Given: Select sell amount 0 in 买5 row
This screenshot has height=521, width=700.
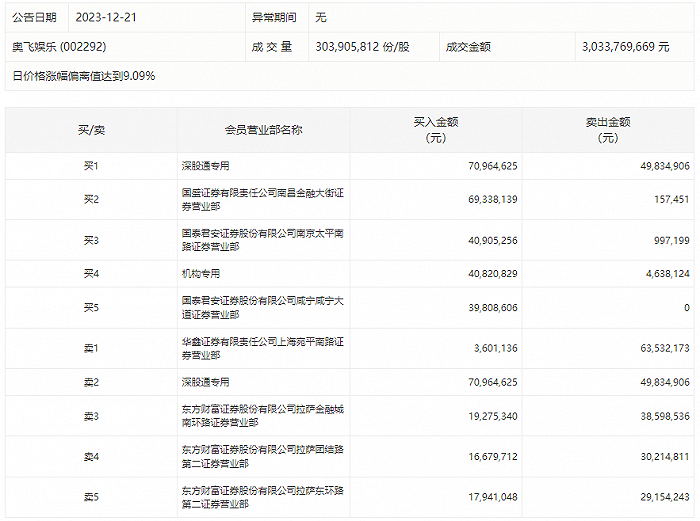Looking at the screenshot, I should pyautogui.click(x=687, y=308).
